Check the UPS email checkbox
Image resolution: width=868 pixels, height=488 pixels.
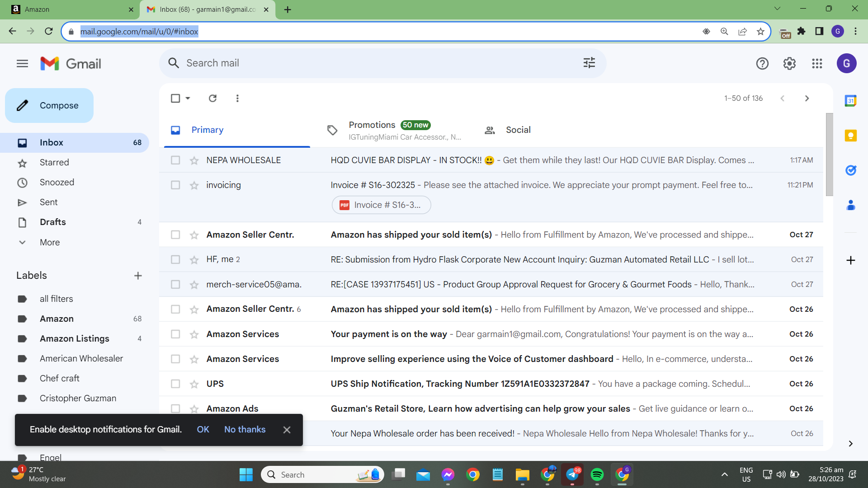point(175,384)
